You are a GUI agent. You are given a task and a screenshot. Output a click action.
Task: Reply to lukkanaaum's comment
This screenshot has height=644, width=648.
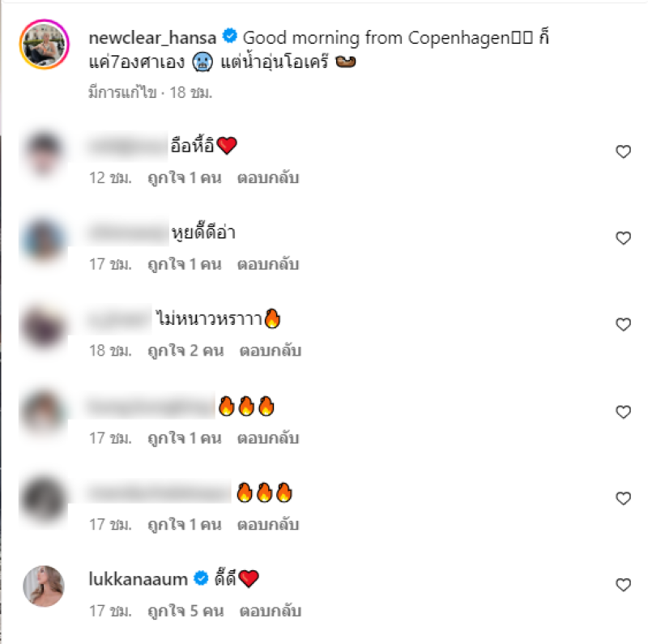[x=271, y=611]
